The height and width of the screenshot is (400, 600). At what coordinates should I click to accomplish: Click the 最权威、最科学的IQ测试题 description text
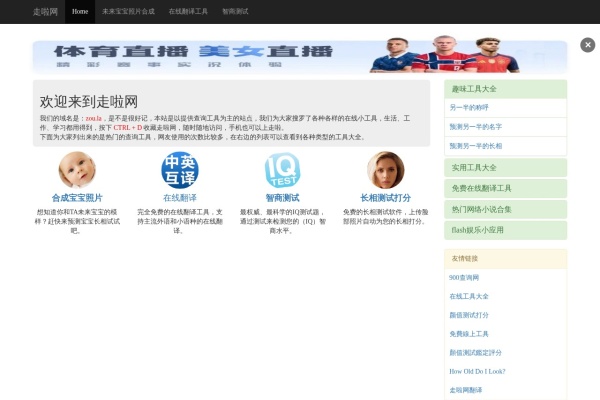point(282,221)
